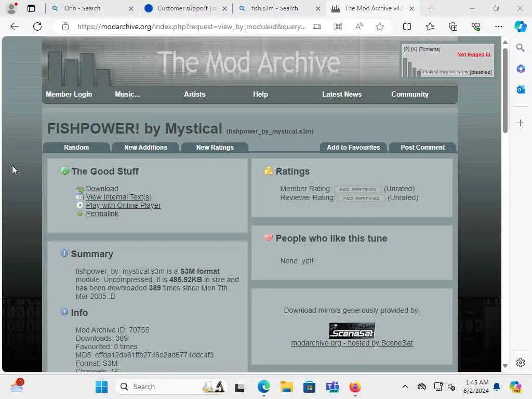The image size is (532, 399).
Task: Open File Explorer from the taskbar
Action: tap(286, 387)
